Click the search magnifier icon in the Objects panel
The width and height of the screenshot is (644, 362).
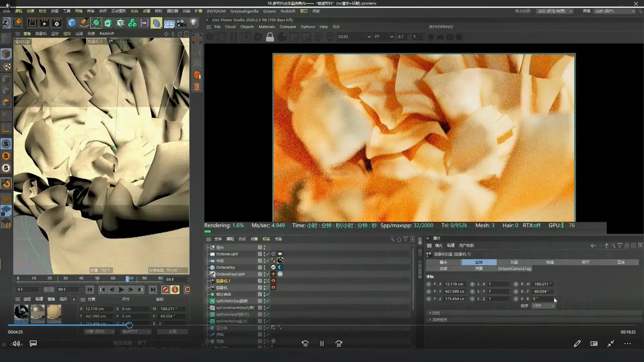click(x=392, y=239)
